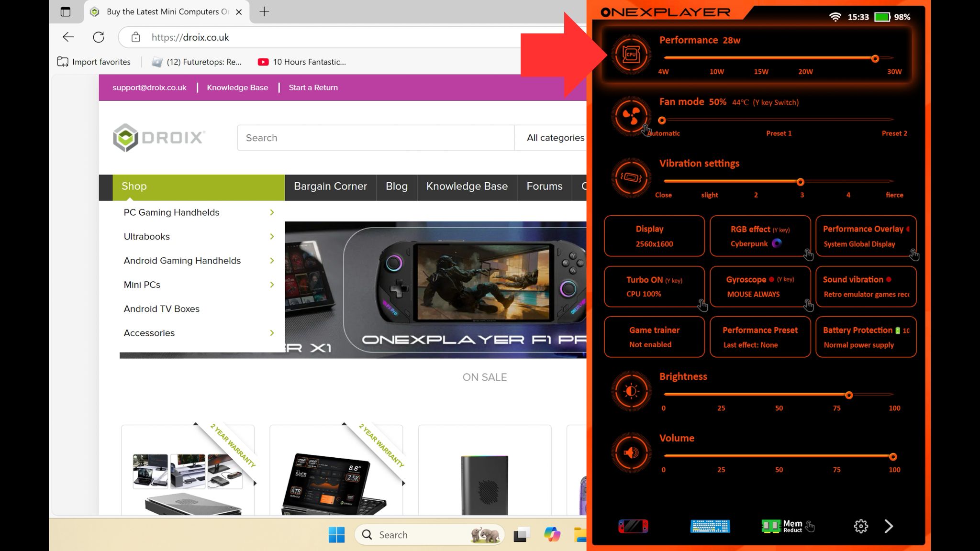Toggle the Gyroscope tile
The image size is (980, 551).
[760, 287]
